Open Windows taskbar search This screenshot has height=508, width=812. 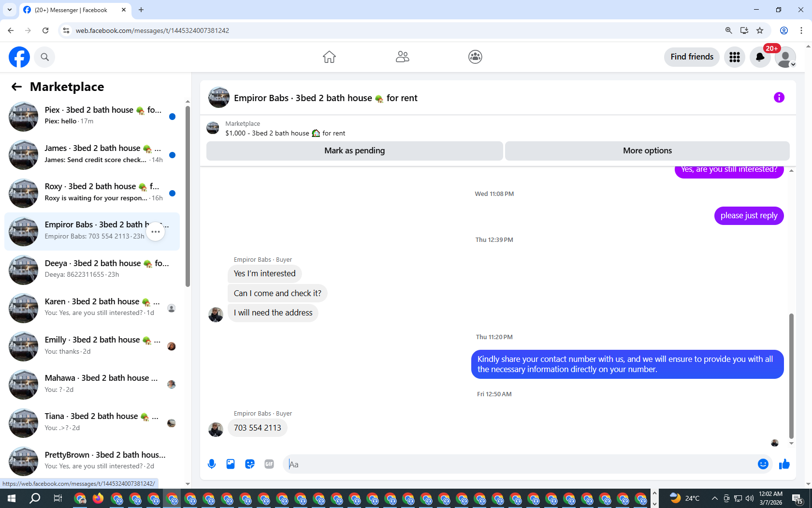[x=35, y=498]
